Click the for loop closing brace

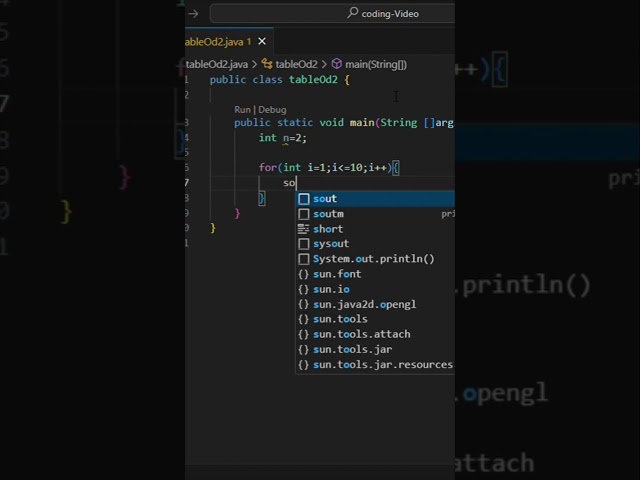click(x=262, y=198)
